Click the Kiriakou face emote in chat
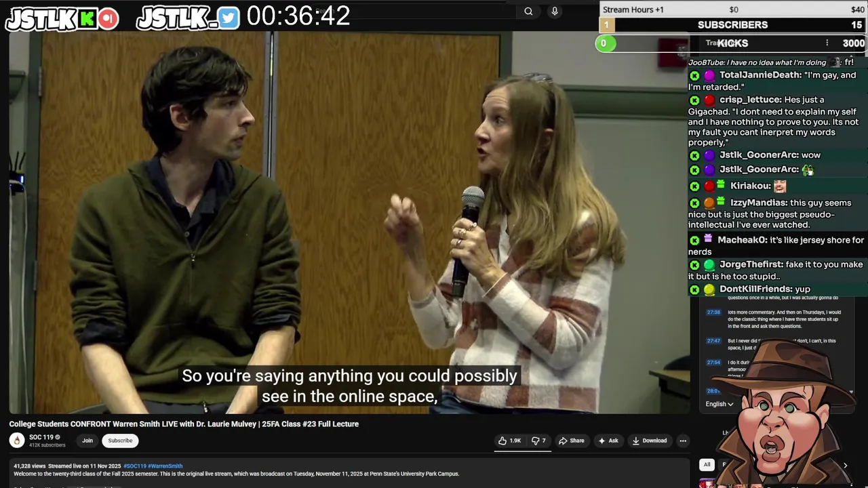This screenshot has height=488, width=868. pyautogui.click(x=780, y=186)
